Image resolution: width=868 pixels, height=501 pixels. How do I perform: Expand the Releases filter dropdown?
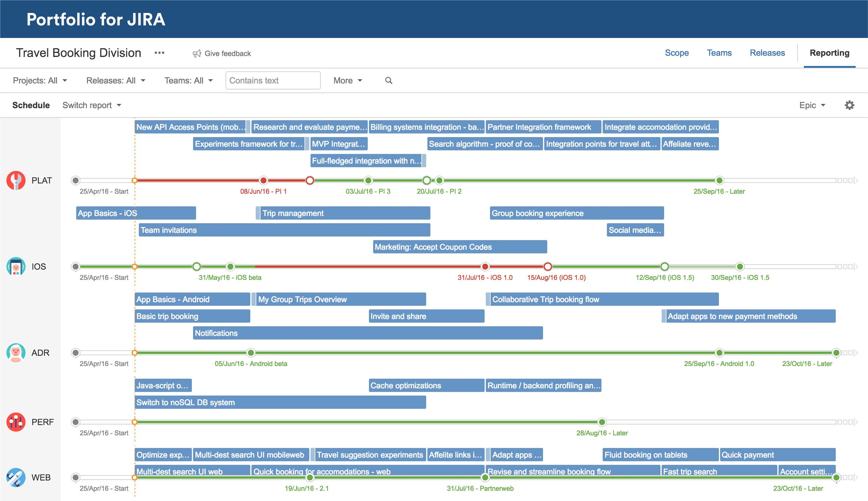116,80
